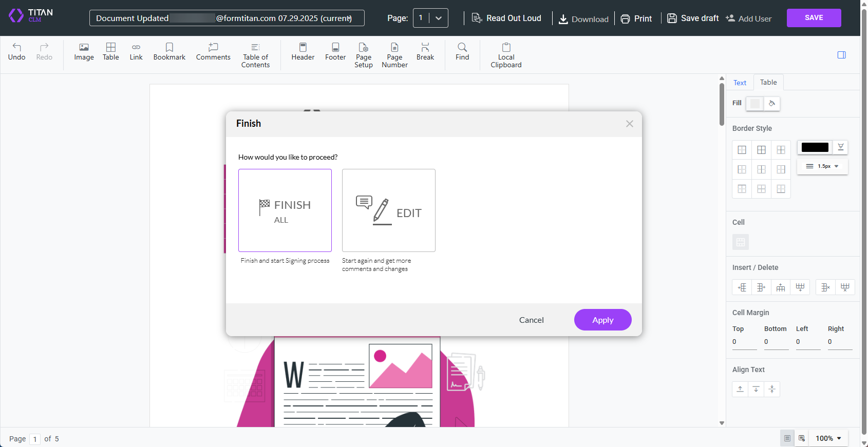
Task: Click the Right cell margin field
Action: click(x=840, y=342)
